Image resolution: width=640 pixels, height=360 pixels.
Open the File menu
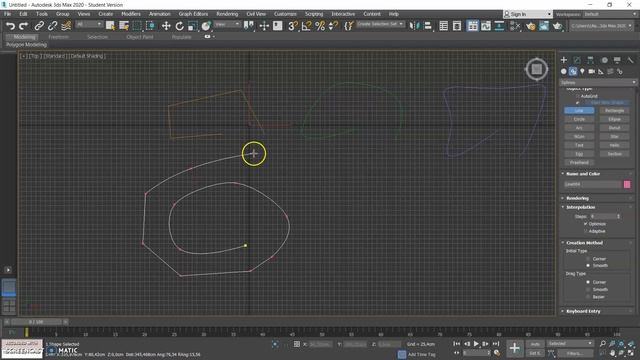(x=7, y=14)
